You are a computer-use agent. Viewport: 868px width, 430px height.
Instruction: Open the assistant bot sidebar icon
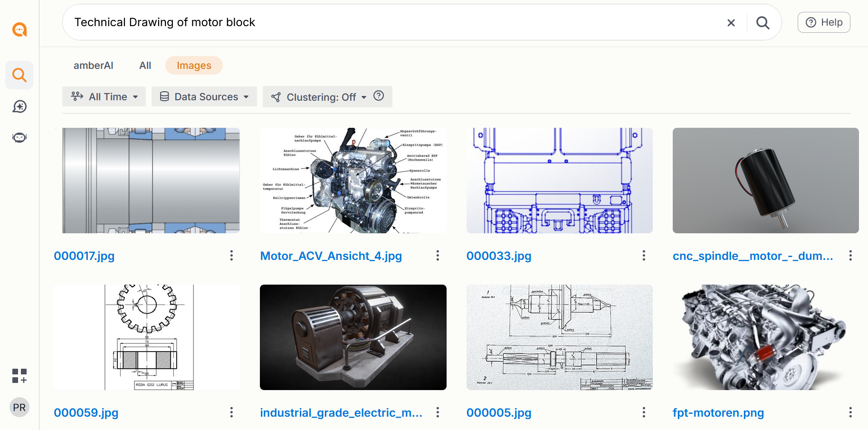coord(19,138)
